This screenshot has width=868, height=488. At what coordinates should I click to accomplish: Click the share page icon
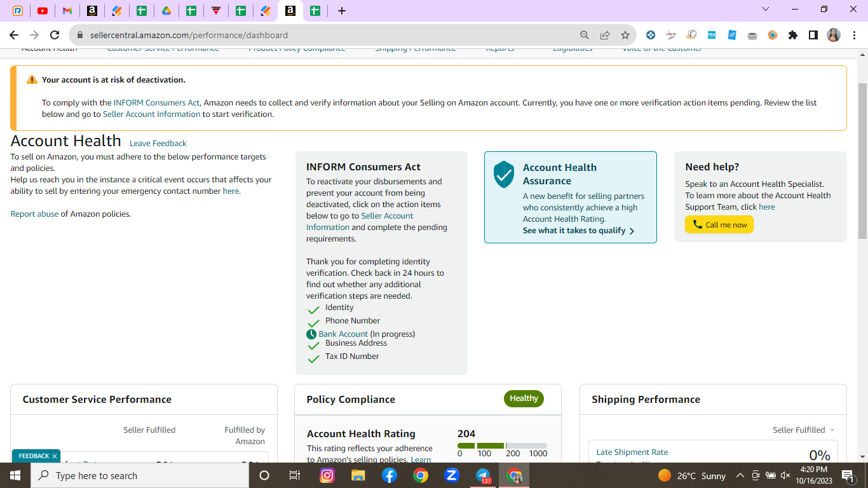[x=605, y=35]
